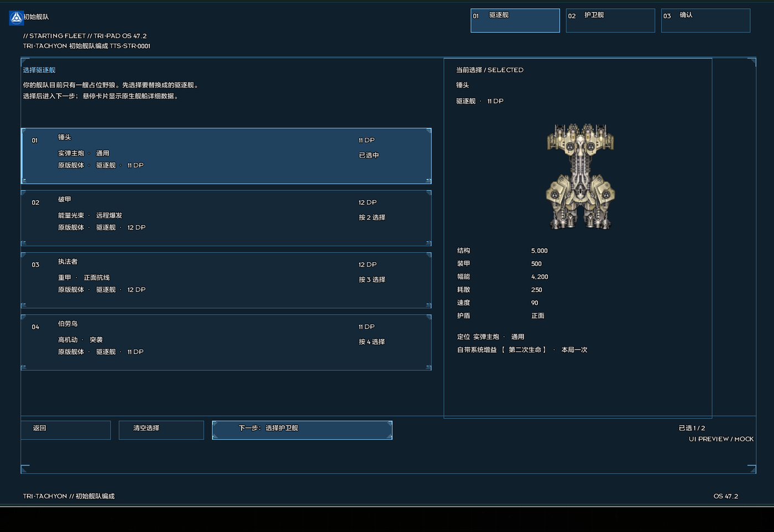
Task: Click the UI PREVIEW / MOCK label
Action: tap(721, 439)
